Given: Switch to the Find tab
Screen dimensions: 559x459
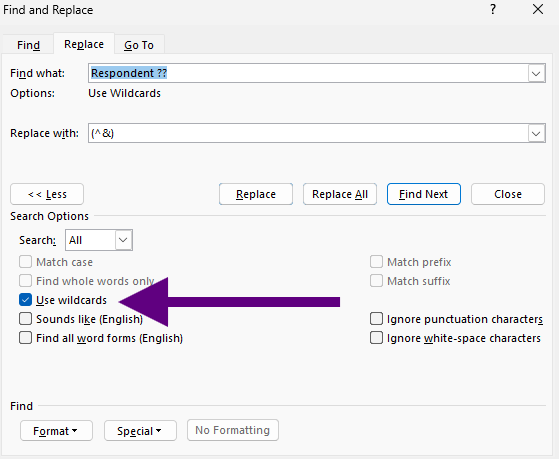Looking at the screenshot, I should [28, 45].
